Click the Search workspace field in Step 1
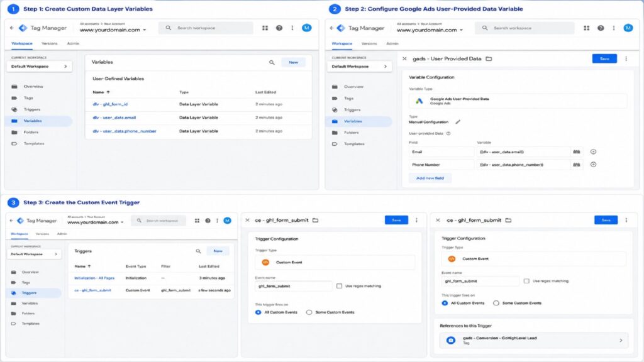Image resolution: width=644 pixels, height=362 pixels. (206, 28)
